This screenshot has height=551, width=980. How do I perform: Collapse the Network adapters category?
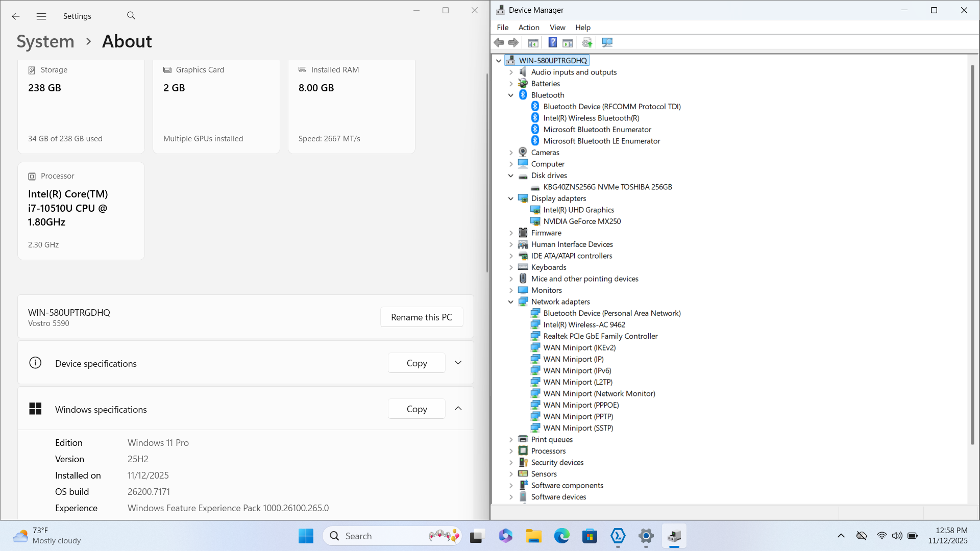(511, 302)
